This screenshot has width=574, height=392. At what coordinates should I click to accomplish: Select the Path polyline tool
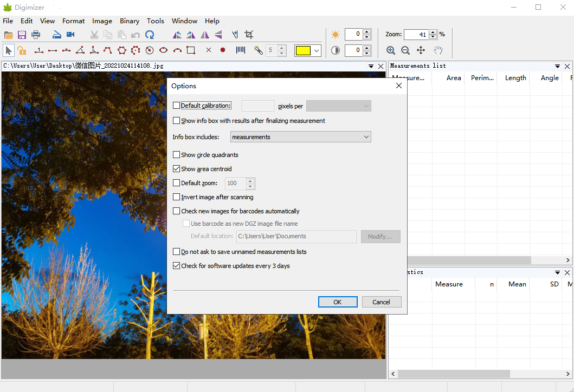pyautogui.click(x=108, y=50)
